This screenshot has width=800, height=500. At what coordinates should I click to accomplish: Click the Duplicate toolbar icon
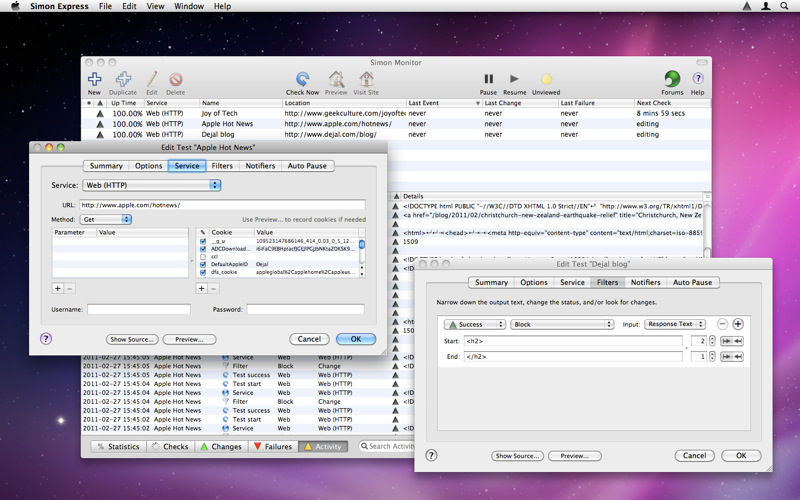click(x=123, y=80)
